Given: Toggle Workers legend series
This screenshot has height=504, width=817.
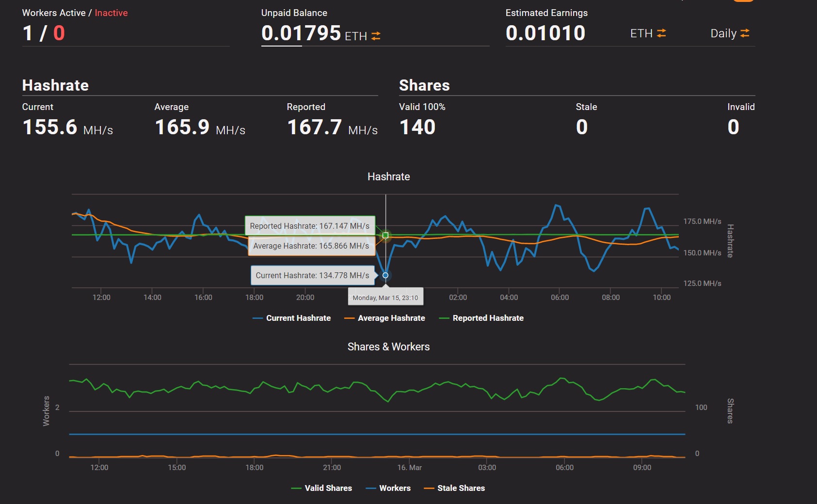Looking at the screenshot, I should pos(388,488).
